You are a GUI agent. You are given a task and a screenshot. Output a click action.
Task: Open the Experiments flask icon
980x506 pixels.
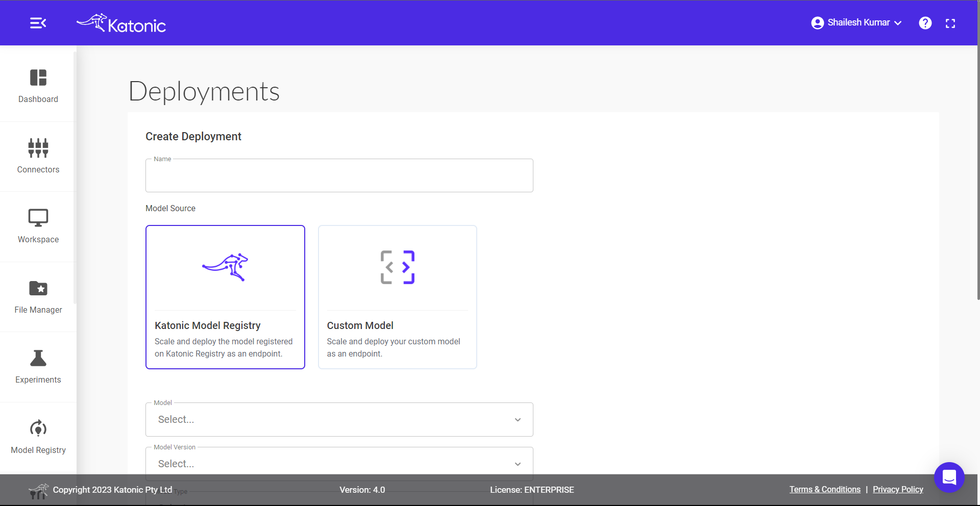[38, 358]
